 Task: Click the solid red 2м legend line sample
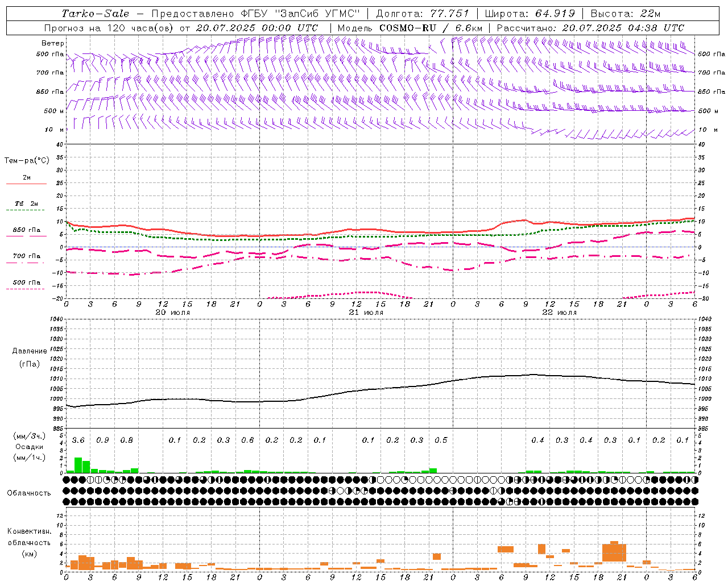(x=27, y=184)
